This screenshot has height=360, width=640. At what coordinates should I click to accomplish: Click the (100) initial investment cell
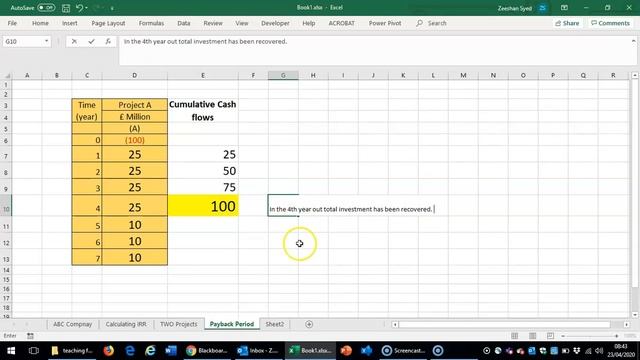[x=134, y=140]
